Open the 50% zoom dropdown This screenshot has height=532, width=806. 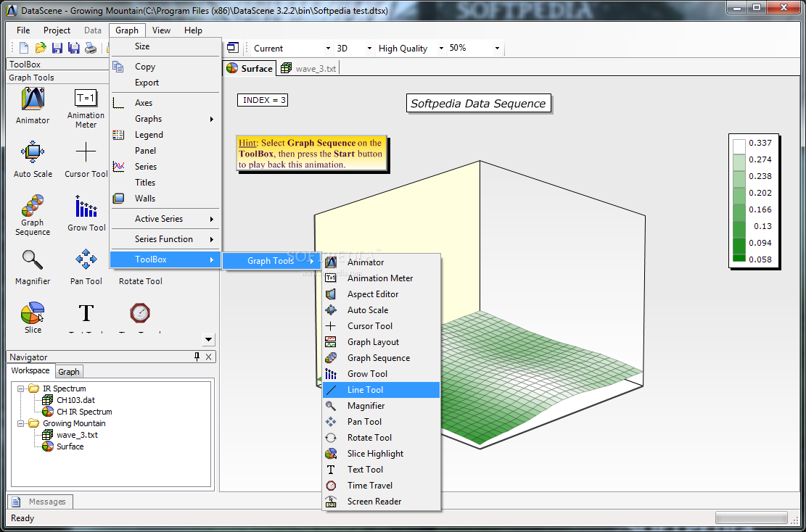click(x=497, y=49)
